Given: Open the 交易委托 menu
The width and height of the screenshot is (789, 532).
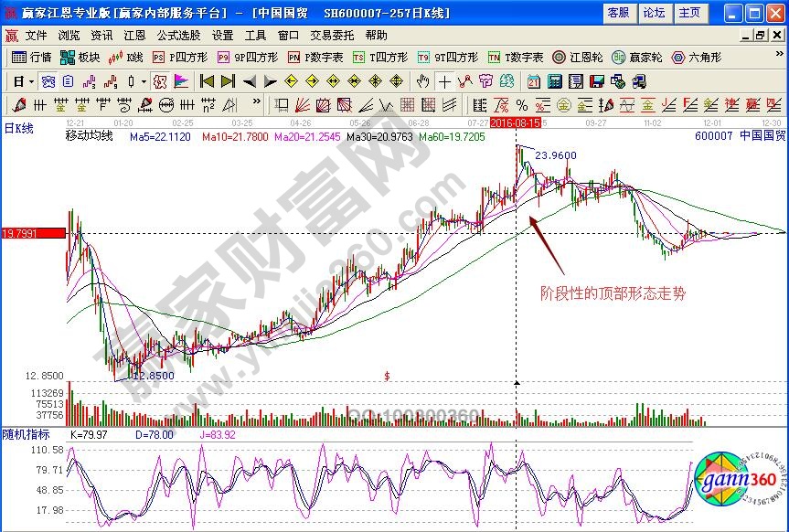Looking at the screenshot, I should pos(332,35).
